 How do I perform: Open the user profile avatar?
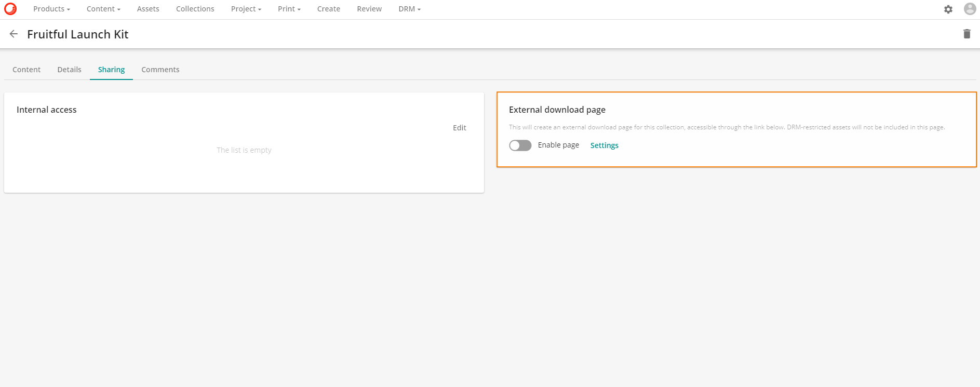969,9
